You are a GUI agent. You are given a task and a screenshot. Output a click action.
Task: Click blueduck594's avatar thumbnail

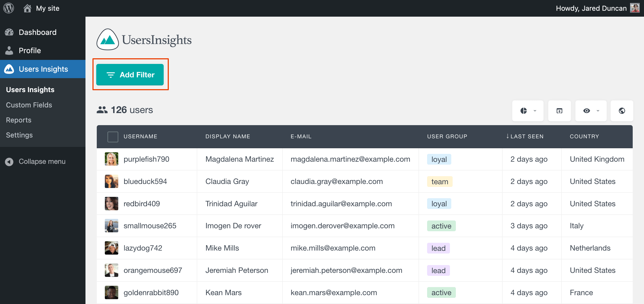pyautogui.click(x=112, y=181)
